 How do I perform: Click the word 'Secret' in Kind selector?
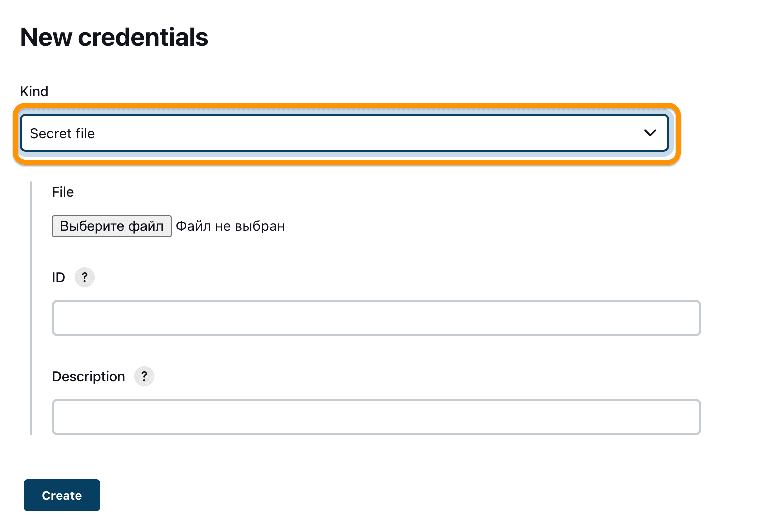[51, 134]
